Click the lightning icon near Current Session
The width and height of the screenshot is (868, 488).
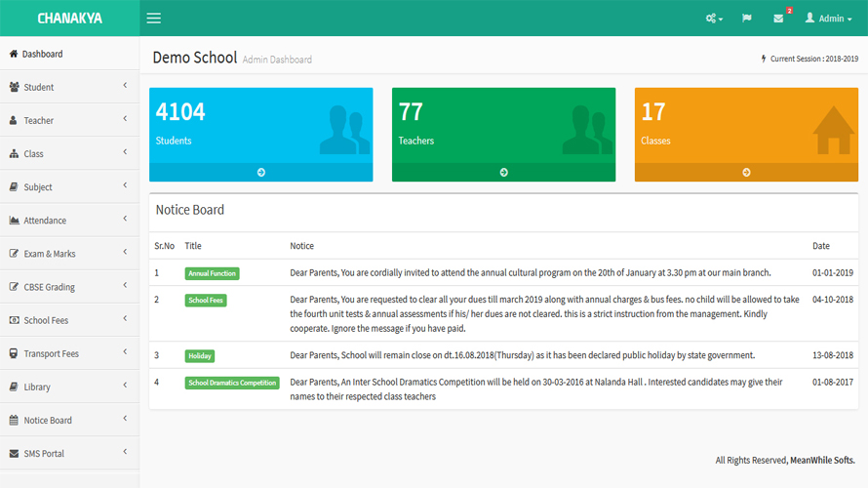(x=764, y=59)
